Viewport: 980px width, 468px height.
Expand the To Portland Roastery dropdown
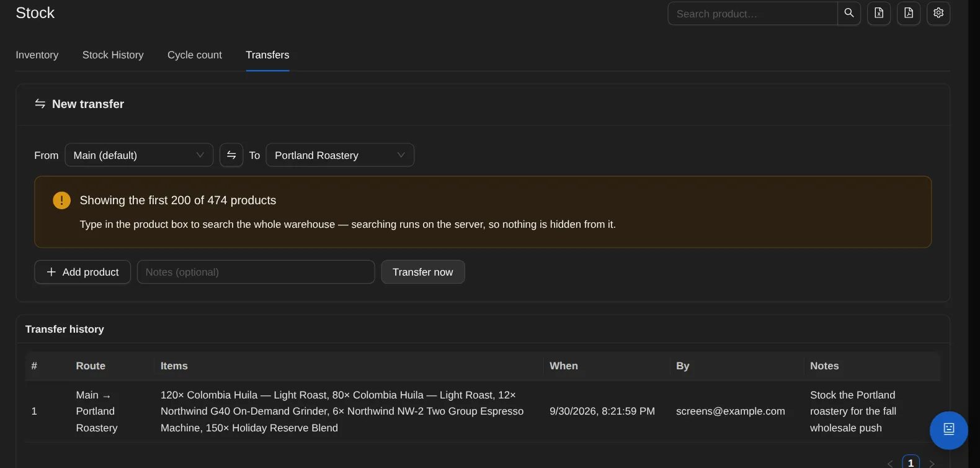point(340,155)
